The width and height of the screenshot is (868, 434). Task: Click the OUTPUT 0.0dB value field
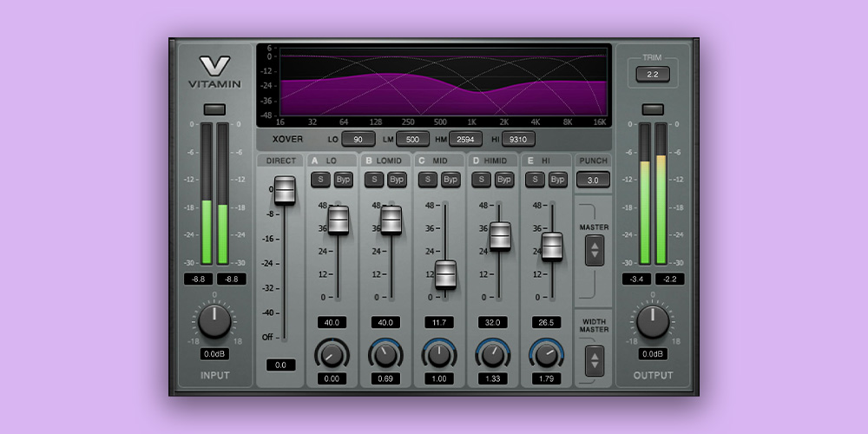pos(653,354)
